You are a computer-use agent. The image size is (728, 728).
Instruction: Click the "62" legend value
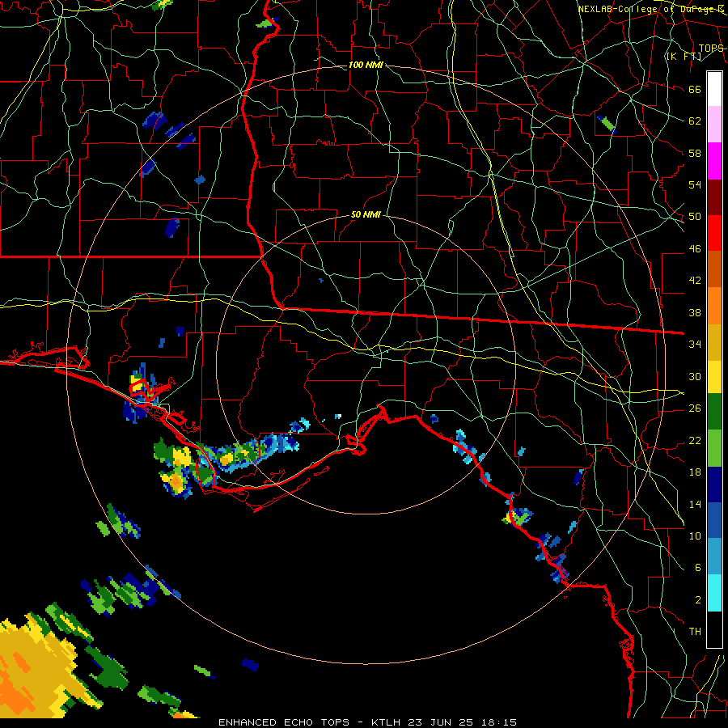pos(695,121)
